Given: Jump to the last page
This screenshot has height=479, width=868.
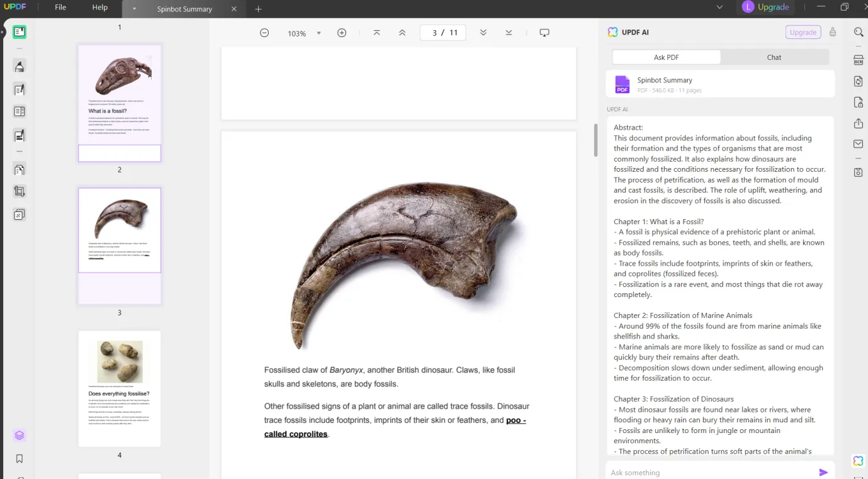Looking at the screenshot, I should pyautogui.click(x=509, y=33).
